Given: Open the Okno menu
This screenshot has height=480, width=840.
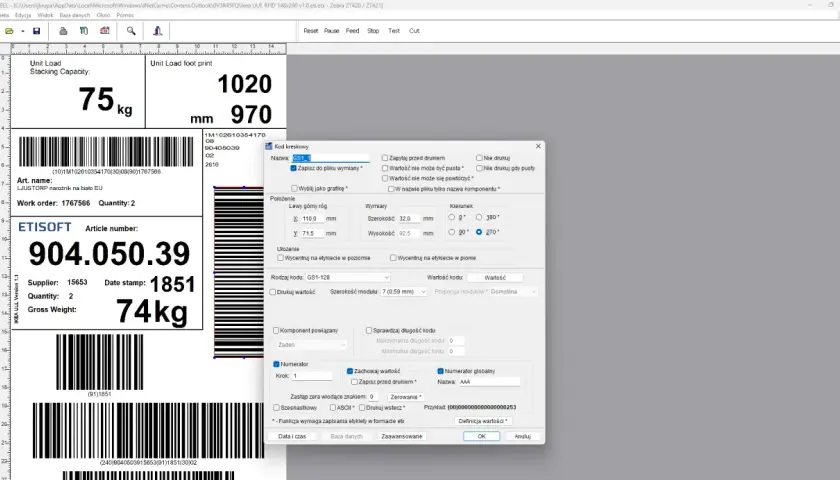Looking at the screenshot, I should (x=103, y=15).
